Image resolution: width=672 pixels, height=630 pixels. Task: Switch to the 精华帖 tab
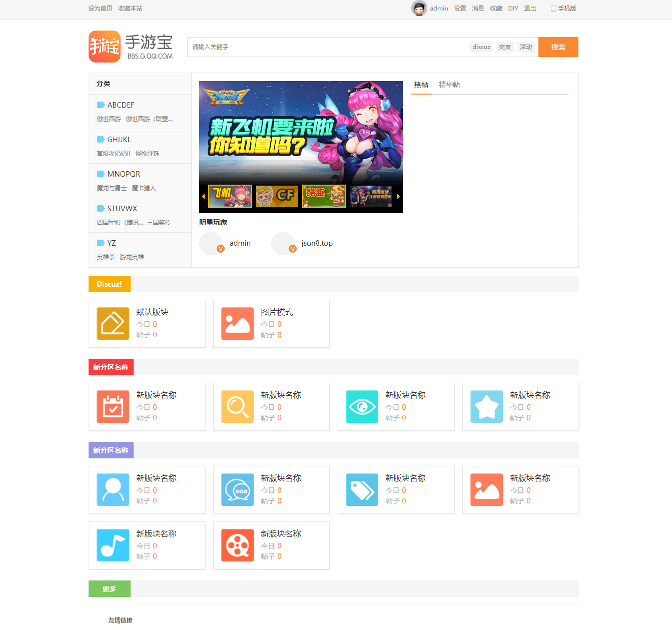click(449, 85)
